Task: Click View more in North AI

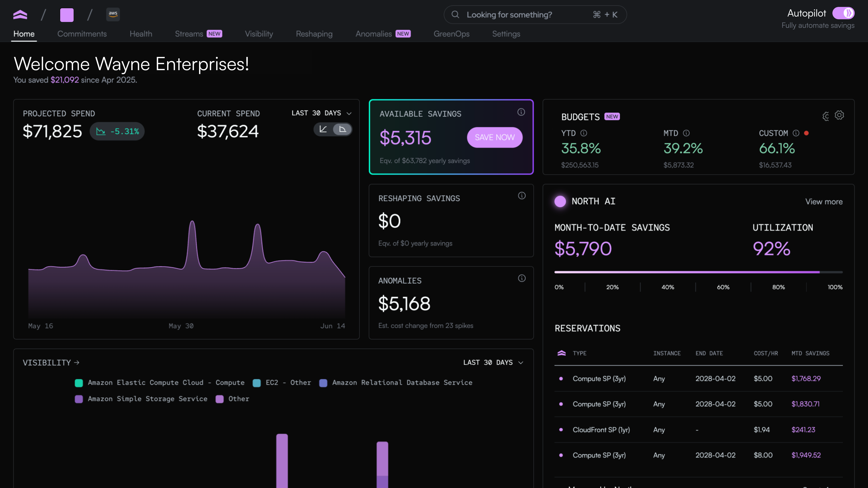Action: (x=824, y=202)
